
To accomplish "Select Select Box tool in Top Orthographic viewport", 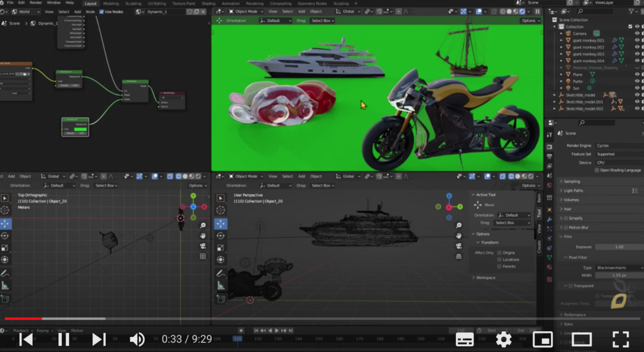I will click(5, 198).
